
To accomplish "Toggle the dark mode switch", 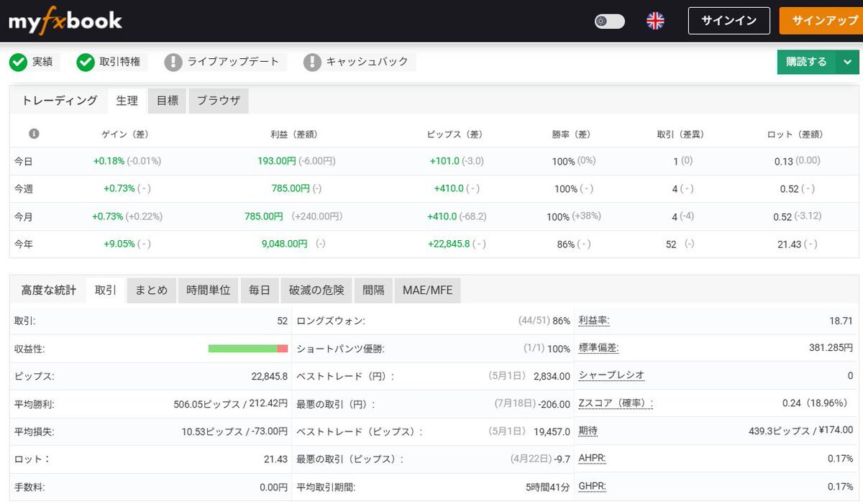I will [x=610, y=22].
